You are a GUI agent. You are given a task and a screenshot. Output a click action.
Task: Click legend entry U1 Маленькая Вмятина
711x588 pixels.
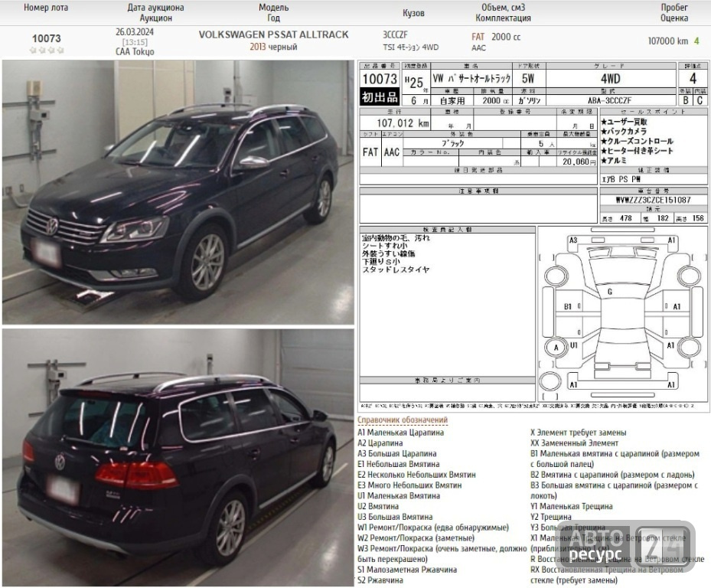399,496
